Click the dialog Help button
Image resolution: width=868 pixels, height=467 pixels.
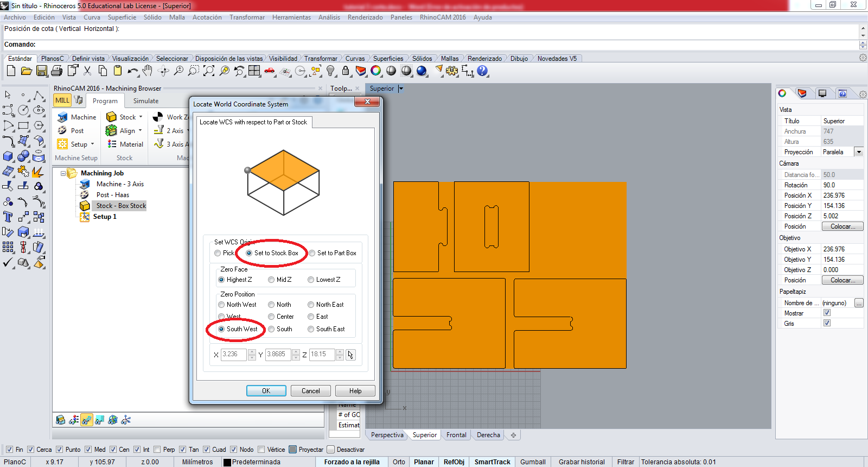[x=355, y=391]
